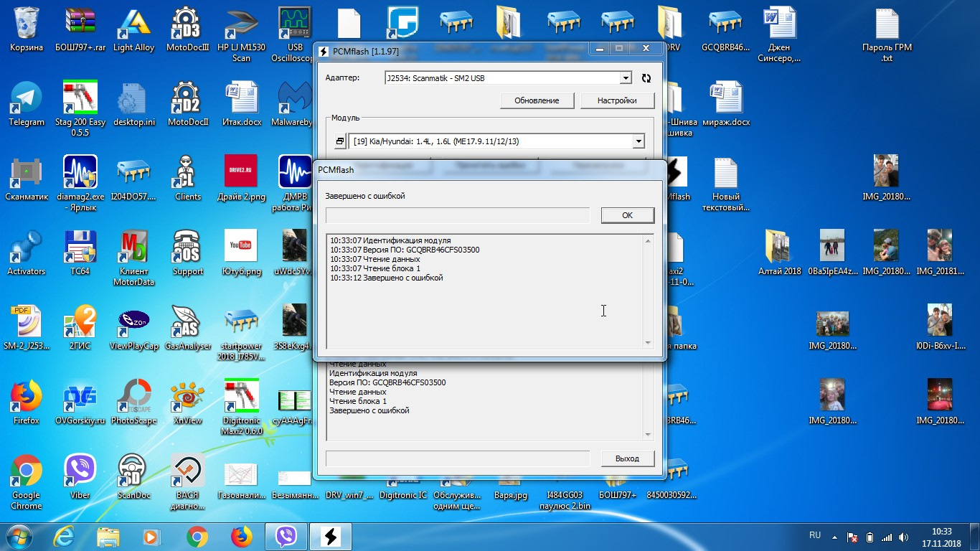The height and width of the screenshot is (551, 980).
Task: Open MotoDocIII desktop shortcut
Action: pyautogui.click(x=188, y=30)
